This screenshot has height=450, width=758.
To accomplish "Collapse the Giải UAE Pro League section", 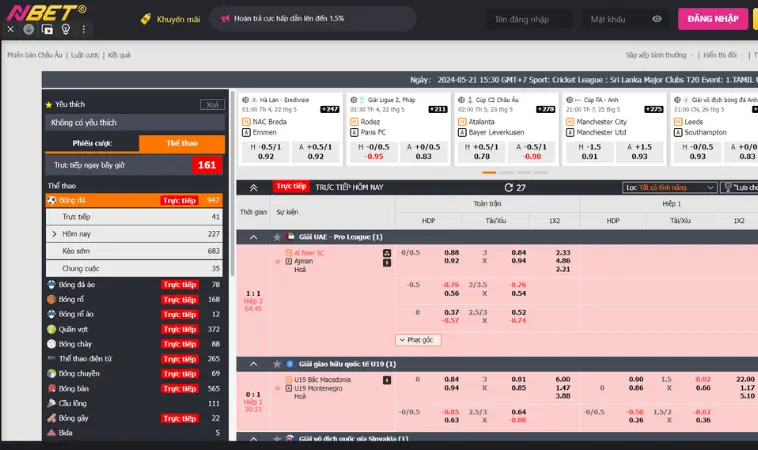I will (x=254, y=237).
